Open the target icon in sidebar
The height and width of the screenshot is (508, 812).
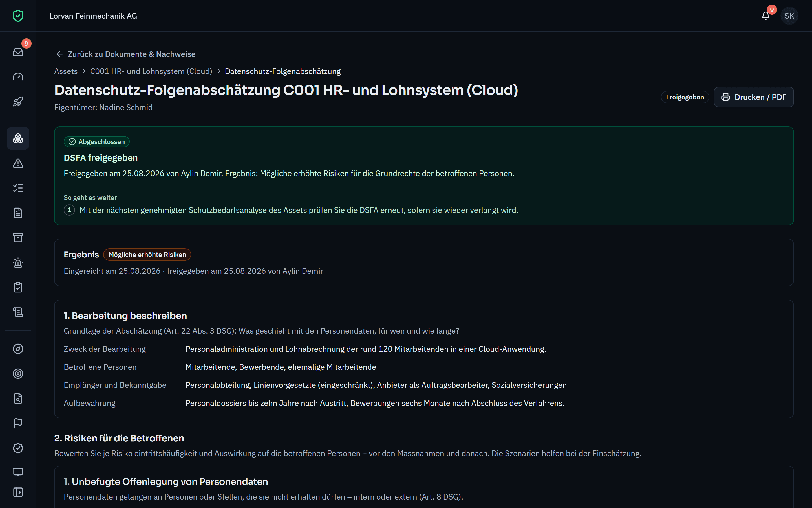(18, 374)
